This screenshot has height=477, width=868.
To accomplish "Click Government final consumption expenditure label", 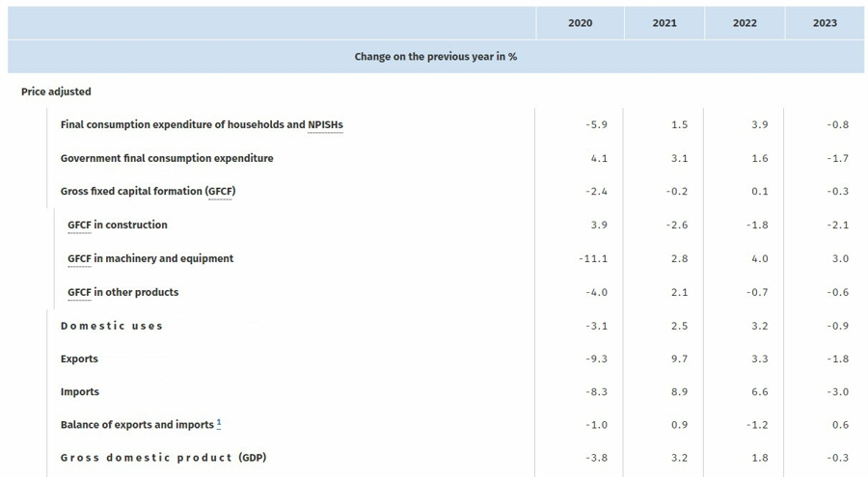I will click(x=167, y=158).
